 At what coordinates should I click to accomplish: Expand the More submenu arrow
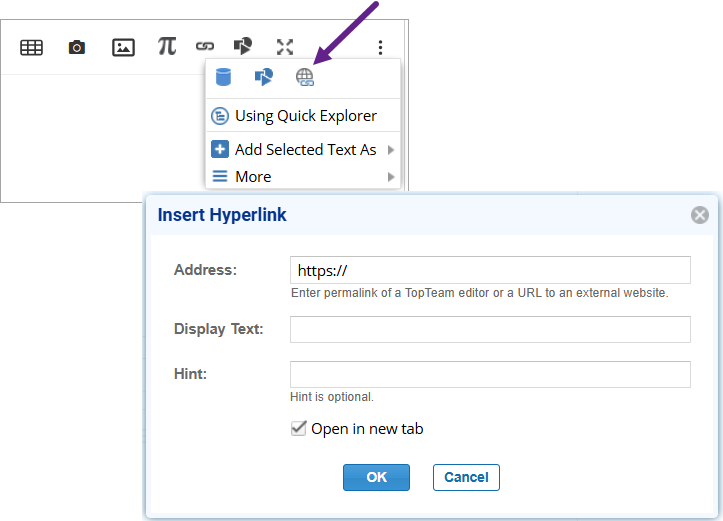click(390, 177)
